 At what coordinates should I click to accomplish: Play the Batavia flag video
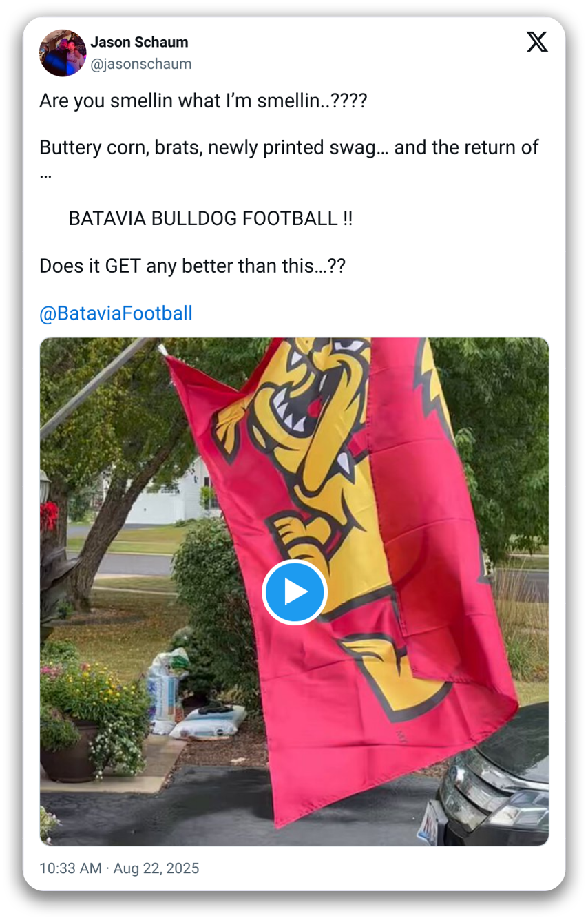click(x=294, y=592)
